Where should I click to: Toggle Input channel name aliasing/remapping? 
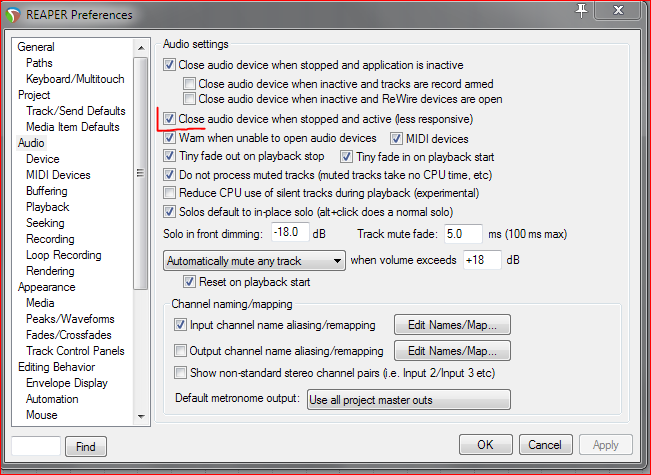point(180,325)
